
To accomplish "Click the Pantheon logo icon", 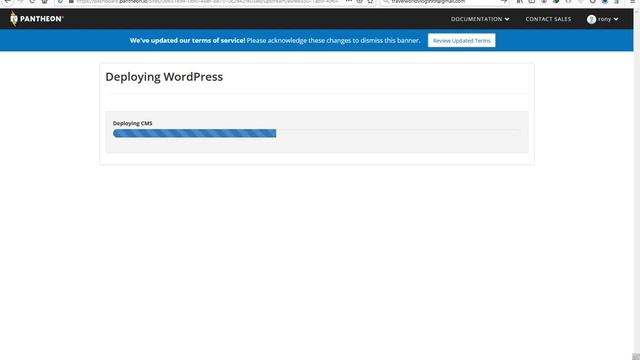I will coord(14,19).
